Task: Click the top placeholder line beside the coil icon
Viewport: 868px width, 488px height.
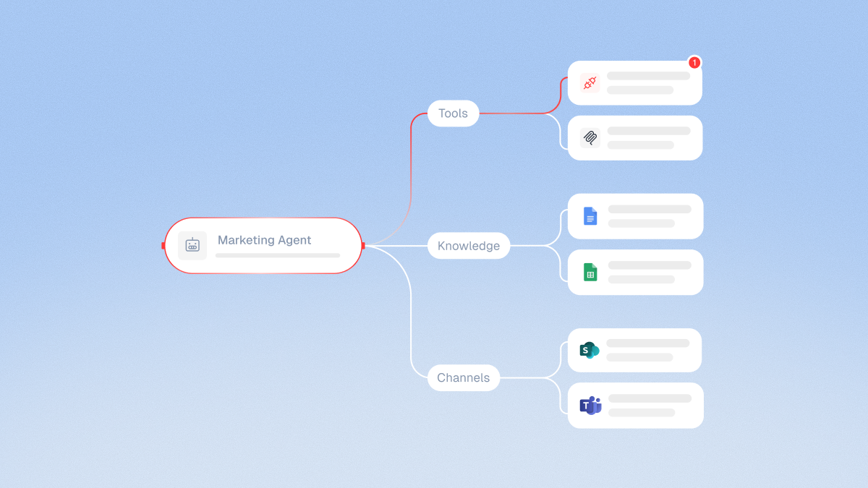Action: [x=649, y=131]
